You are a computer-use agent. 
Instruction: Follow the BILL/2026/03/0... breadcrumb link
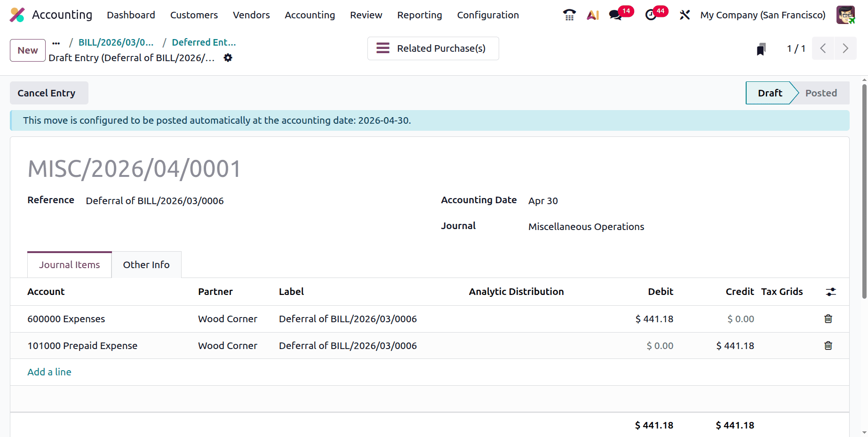[116, 42]
